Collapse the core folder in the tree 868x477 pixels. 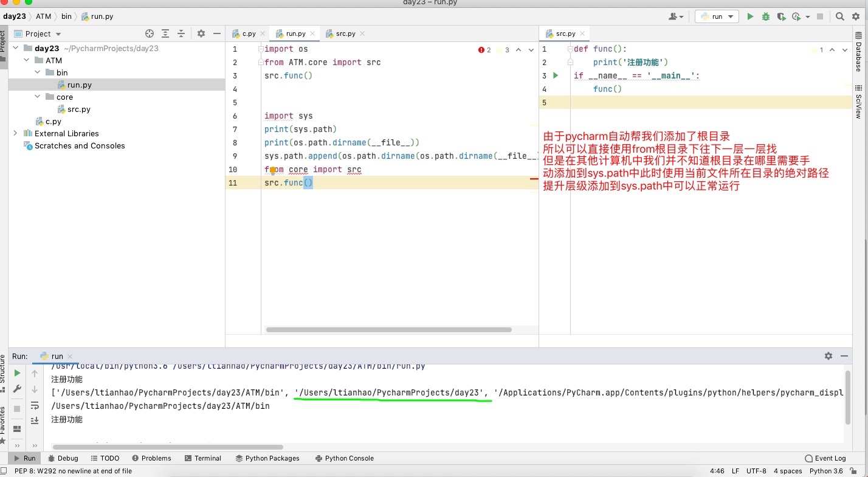38,97
